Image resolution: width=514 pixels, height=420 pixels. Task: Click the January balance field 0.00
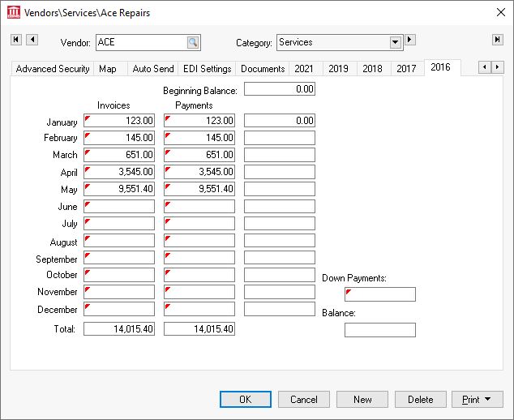coord(280,121)
